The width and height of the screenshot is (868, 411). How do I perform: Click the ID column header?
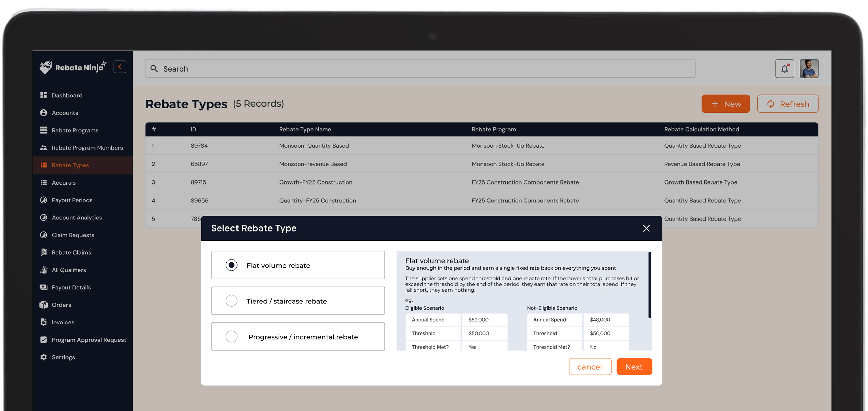point(193,129)
